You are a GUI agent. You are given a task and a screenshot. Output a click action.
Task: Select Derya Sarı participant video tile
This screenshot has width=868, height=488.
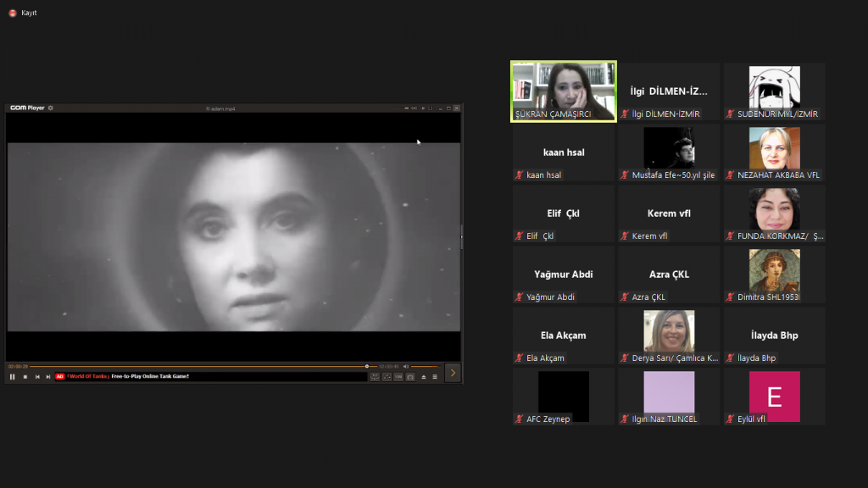[669, 335]
